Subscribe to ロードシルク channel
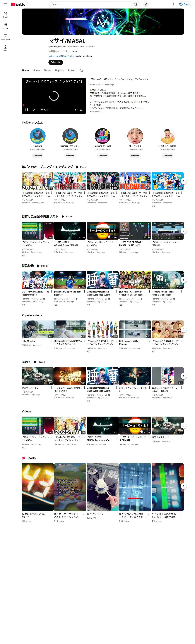Screen dimensions: 195x644 tap(135, 156)
